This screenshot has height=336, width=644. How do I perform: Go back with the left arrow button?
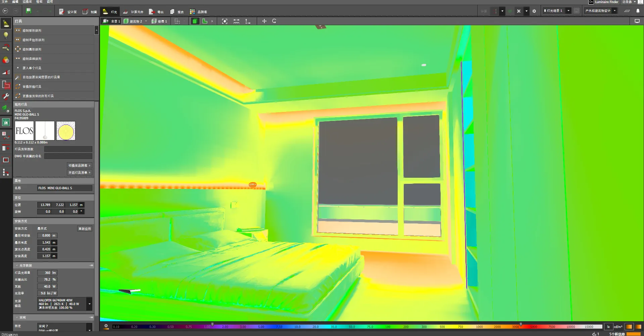pos(5,11)
